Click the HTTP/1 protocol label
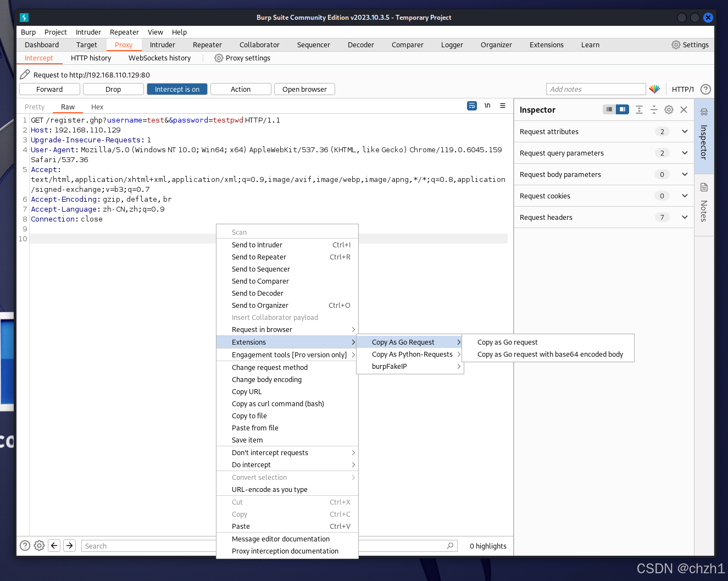The width and height of the screenshot is (728, 581). tap(683, 89)
